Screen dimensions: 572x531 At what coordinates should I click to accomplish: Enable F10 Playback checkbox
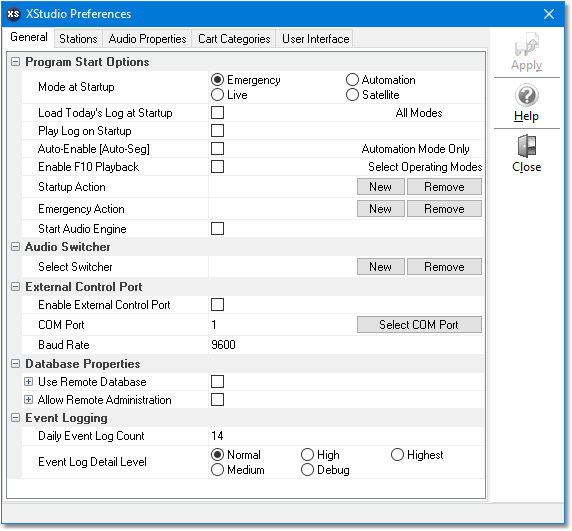coord(217,167)
